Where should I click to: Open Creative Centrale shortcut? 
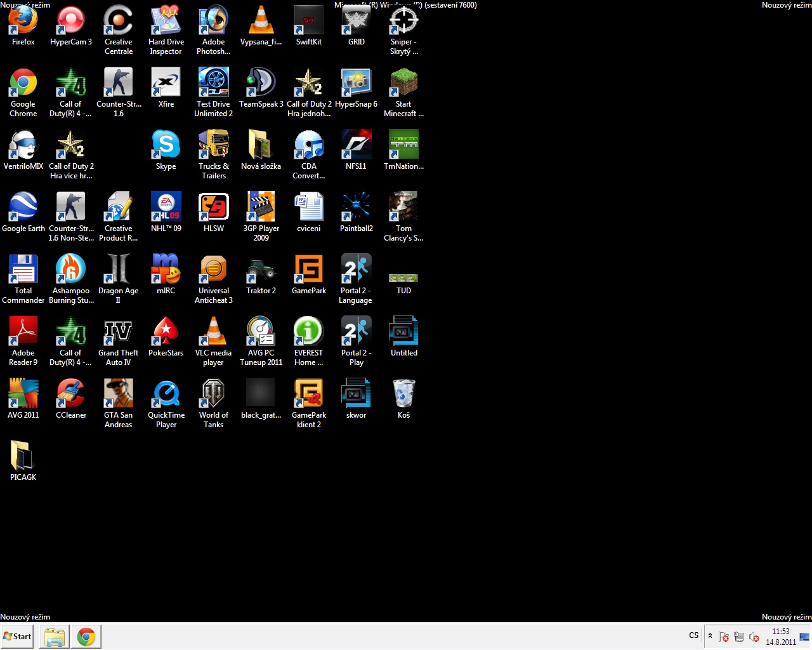pos(119,30)
